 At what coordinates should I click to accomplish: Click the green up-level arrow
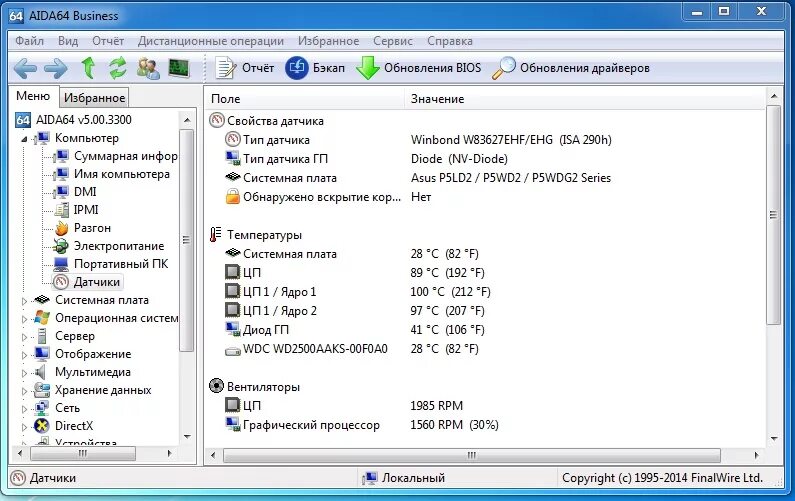(x=88, y=68)
